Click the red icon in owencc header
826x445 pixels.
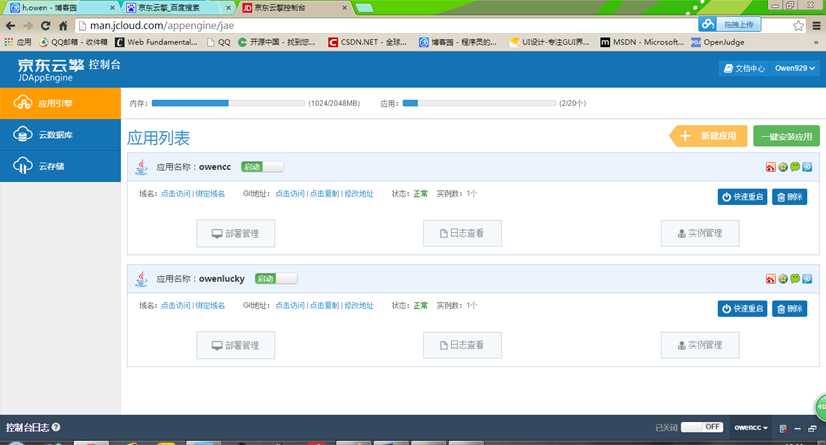(771, 167)
